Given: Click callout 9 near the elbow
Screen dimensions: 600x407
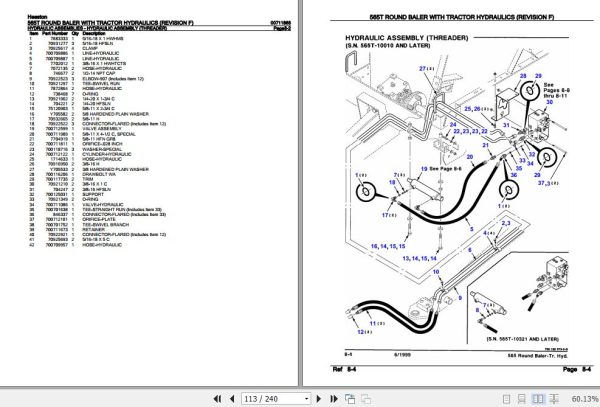Looking at the screenshot, I should pos(460,298).
